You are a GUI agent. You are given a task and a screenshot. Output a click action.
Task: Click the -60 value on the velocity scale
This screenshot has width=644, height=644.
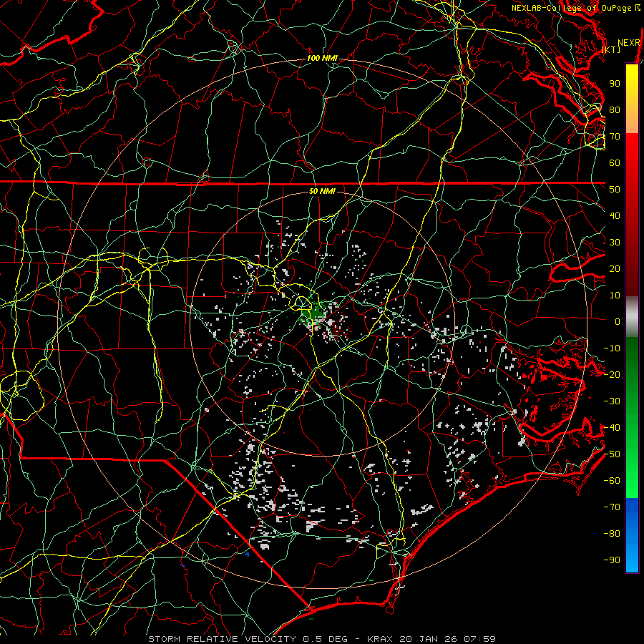pos(612,481)
